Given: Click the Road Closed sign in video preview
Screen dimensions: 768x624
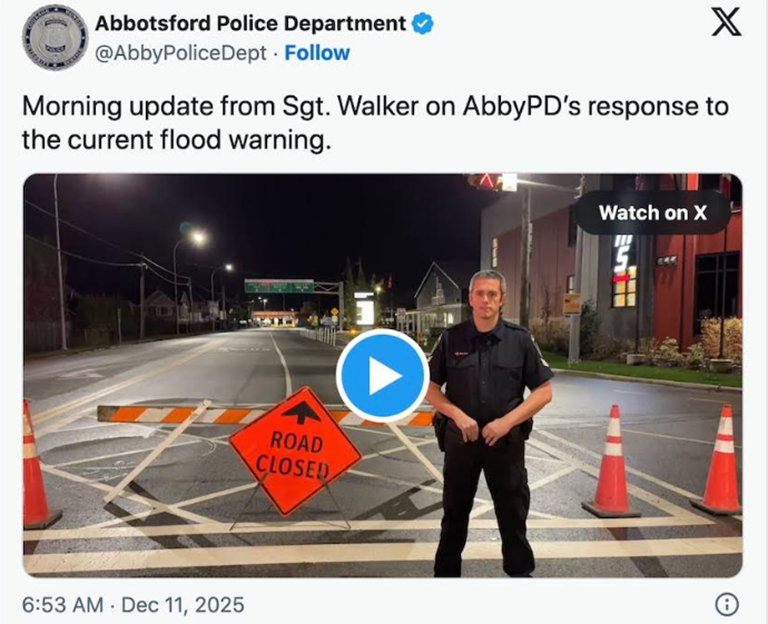Looking at the screenshot, I should [295, 451].
